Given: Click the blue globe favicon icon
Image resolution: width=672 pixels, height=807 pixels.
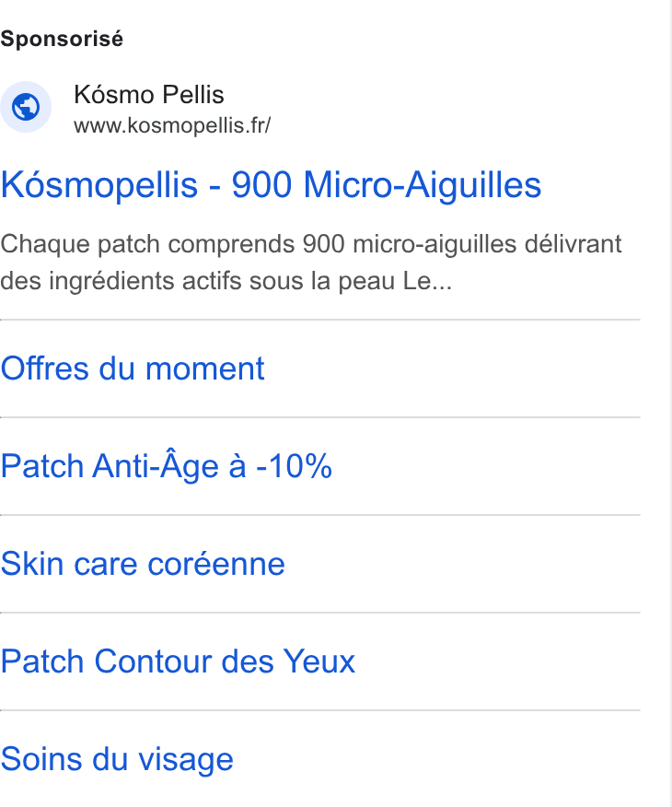Looking at the screenshot, I should tap(26, 107).
